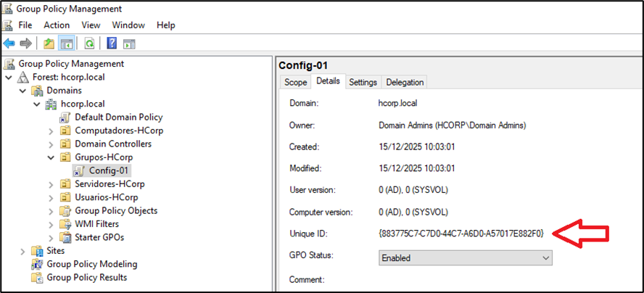The height and width of the screenshot is (293, 644).
Task: Click the Refresh toolbar icon
Action: [x=89, y=44]
